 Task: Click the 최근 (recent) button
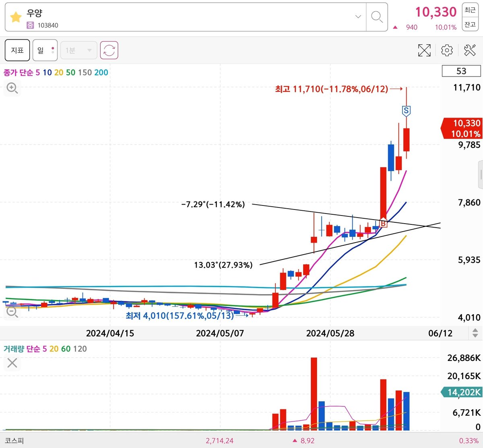pos(470,10)
